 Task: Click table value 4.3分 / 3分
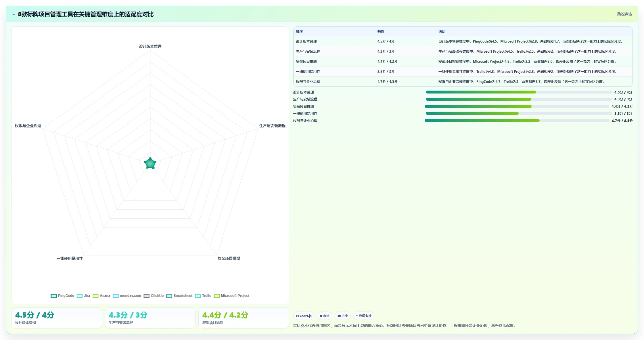(x=386, y=51)
